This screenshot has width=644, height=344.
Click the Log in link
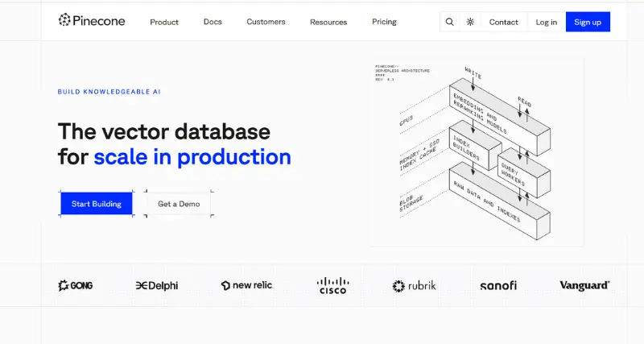click(547, 22)
